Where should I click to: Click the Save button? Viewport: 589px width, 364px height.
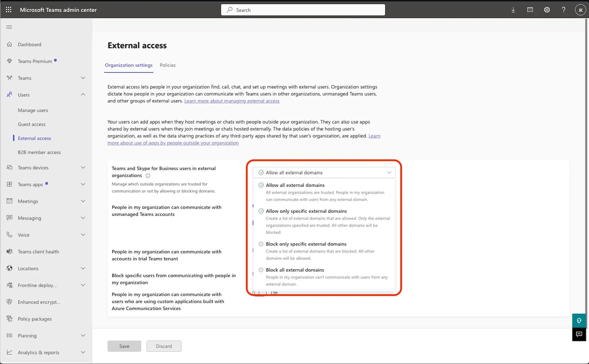click(124, 346)
